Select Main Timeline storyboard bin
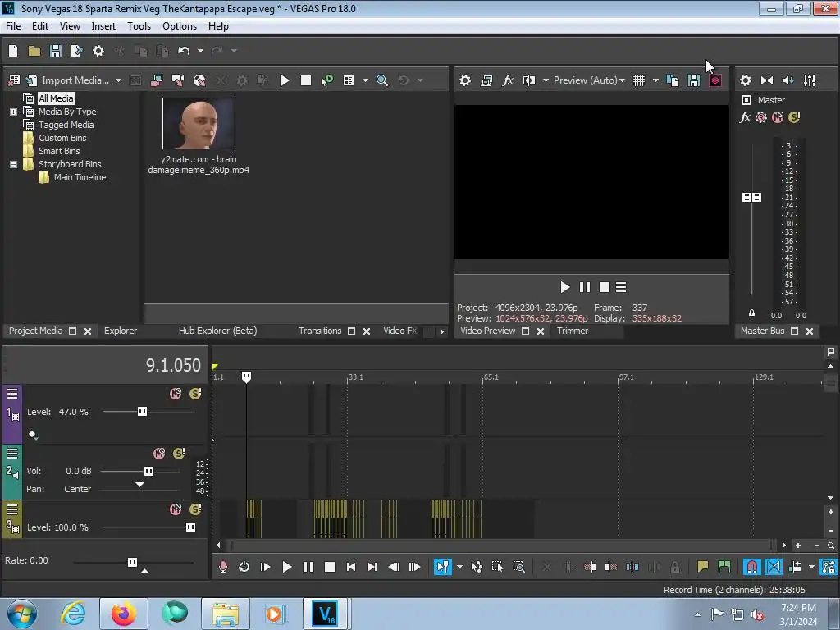The image size is (840, 630). point(80,177)
